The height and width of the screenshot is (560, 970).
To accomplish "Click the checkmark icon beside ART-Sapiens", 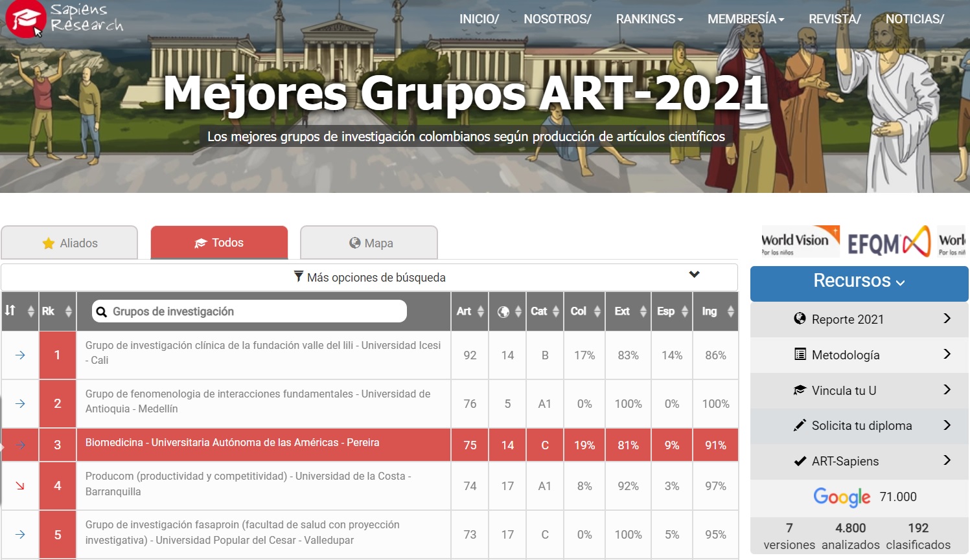I will pos(800,461).
